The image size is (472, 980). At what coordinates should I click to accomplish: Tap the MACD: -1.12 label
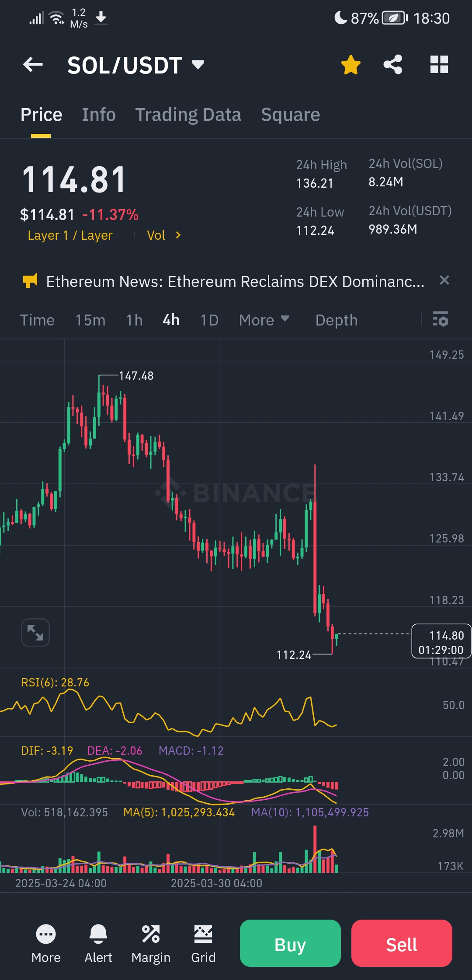click(x=191, y=751)
